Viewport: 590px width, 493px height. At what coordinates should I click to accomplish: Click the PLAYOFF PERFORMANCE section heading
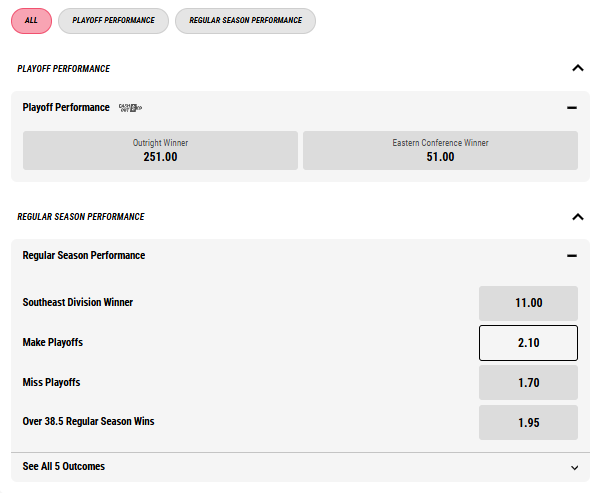coord(64,68)
